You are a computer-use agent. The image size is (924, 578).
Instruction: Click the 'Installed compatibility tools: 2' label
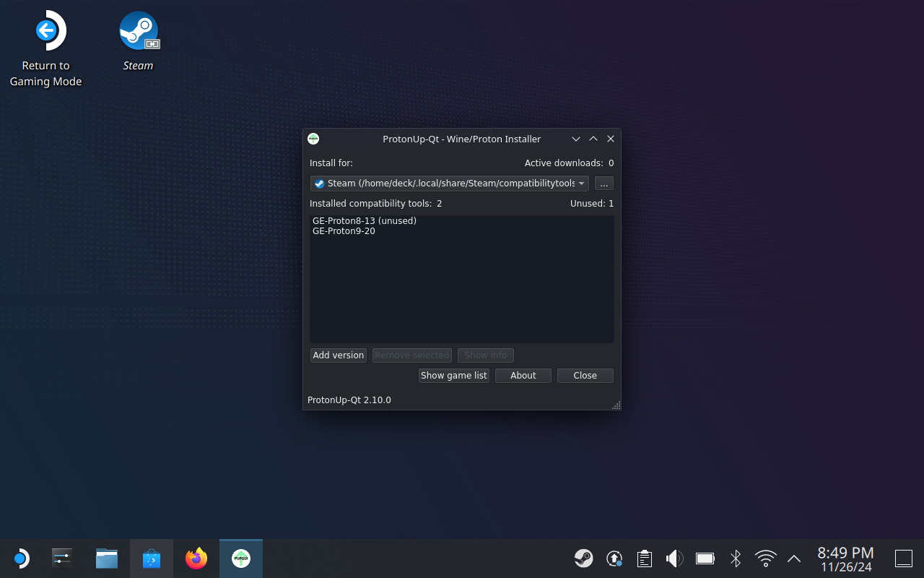click(375, 204)
